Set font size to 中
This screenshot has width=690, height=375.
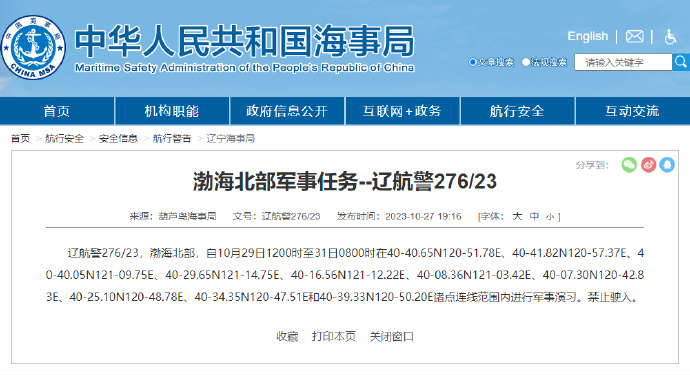point(534,216)
